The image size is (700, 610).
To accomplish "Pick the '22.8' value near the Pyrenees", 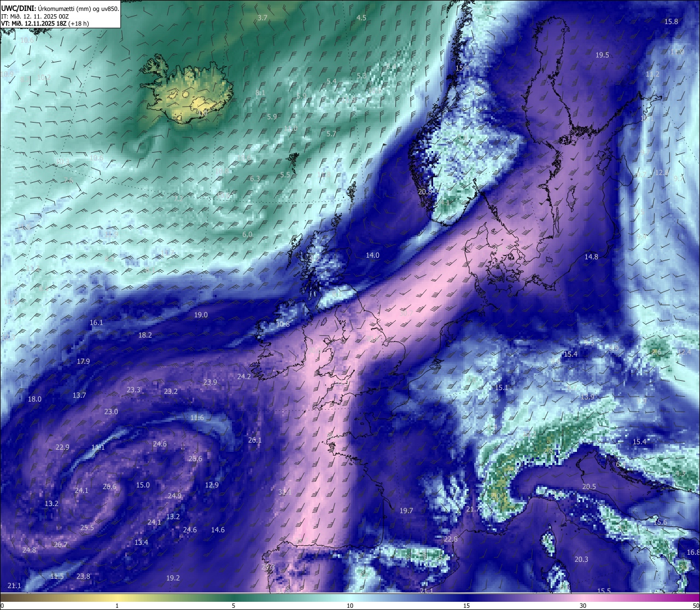I will [451, 539].
